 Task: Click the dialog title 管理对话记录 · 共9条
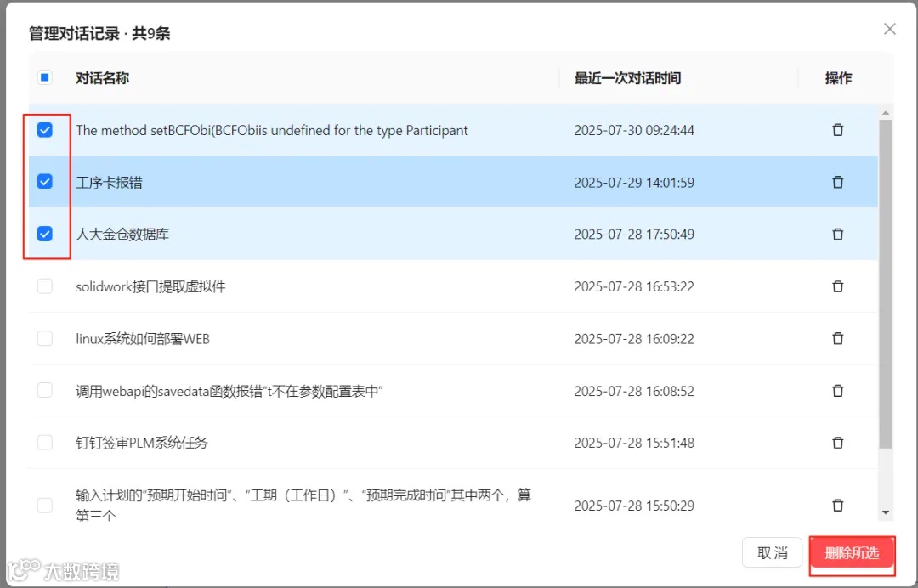click(x=99, y=33)
